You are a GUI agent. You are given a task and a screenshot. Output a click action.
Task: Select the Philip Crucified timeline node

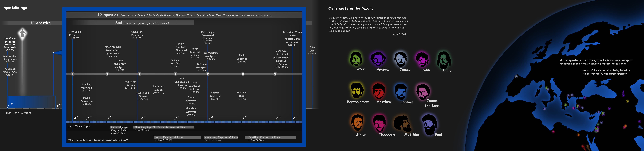click(243, 74)
